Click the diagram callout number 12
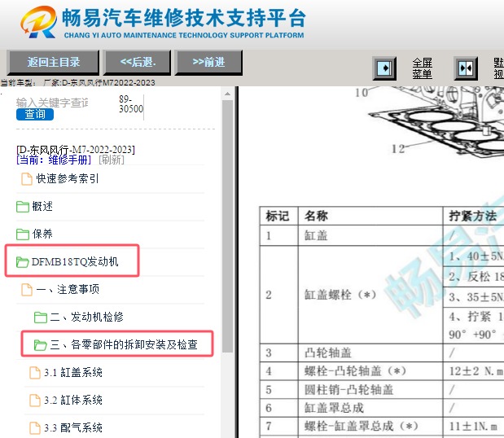The width and height of the screenshot is (504, 438). coord(397,148)
